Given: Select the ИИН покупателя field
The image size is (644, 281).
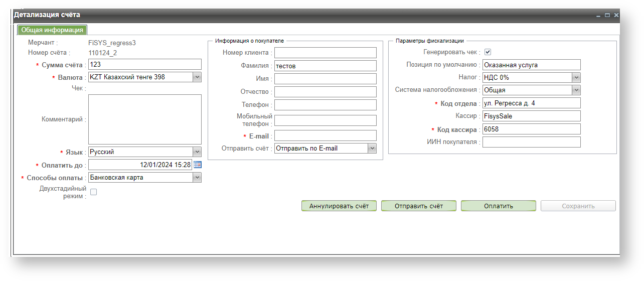Looking at the screenshot, I should 531,142.
